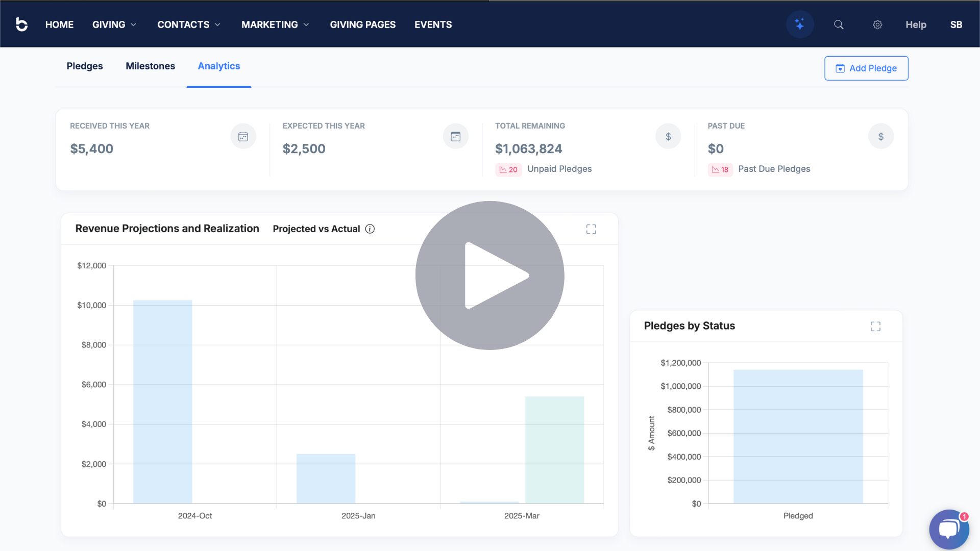Go to Home in navigation
Image resolution: width=980 pixels, height=551 pixels.
point(59,24)
